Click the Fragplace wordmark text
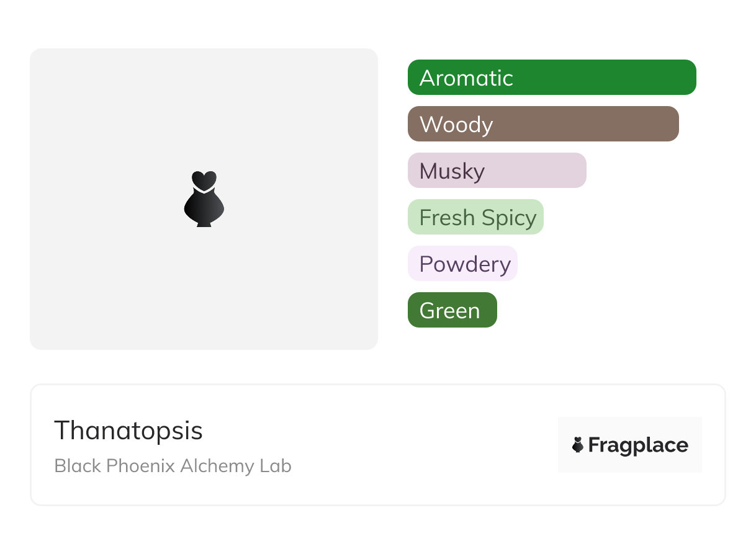The height and width of the screenshot is (536, 756). point(638,445)
